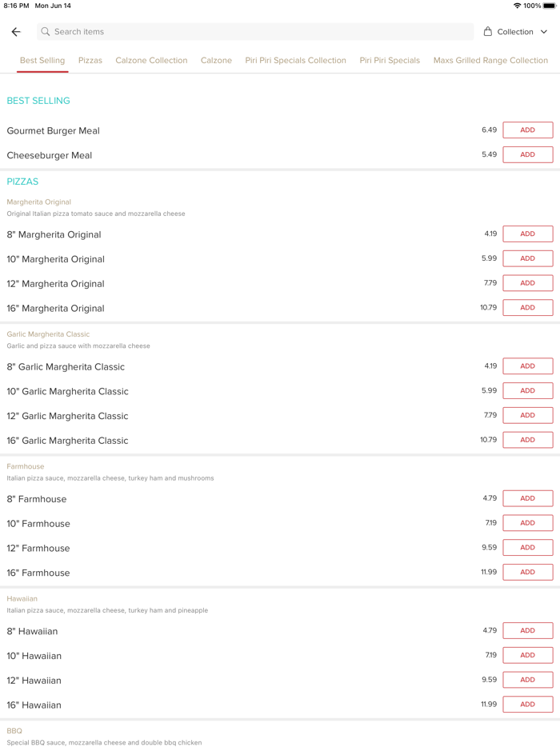The height and width of the screenshot is (747, 560).
Task: Tap the shopping bag icon
Action: click(x=488, y=32)
